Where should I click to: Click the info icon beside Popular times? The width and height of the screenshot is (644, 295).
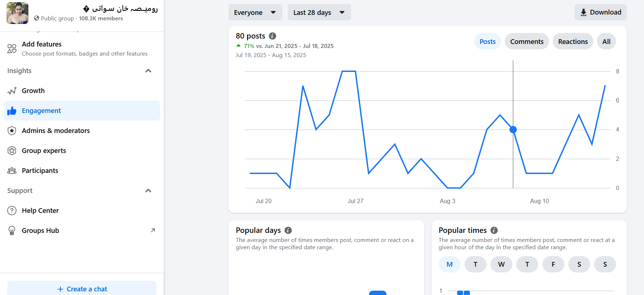tap(494, 230)
